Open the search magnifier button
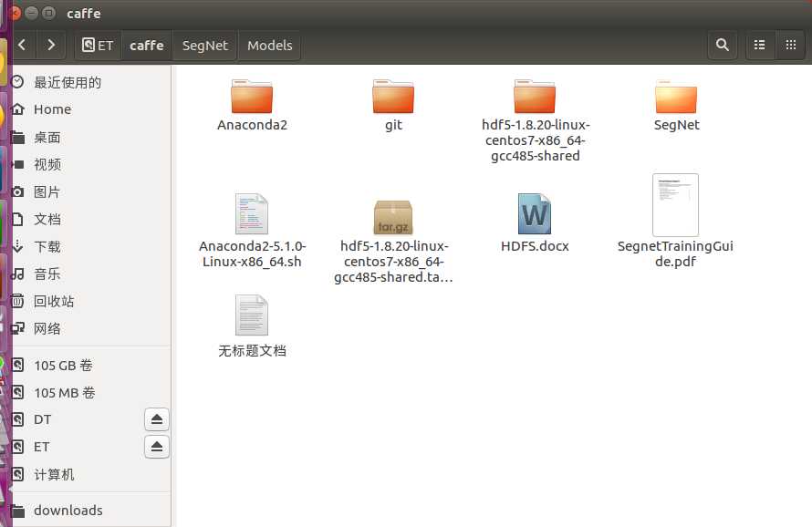This screenshot has height=527, width=812. [723, 45]
